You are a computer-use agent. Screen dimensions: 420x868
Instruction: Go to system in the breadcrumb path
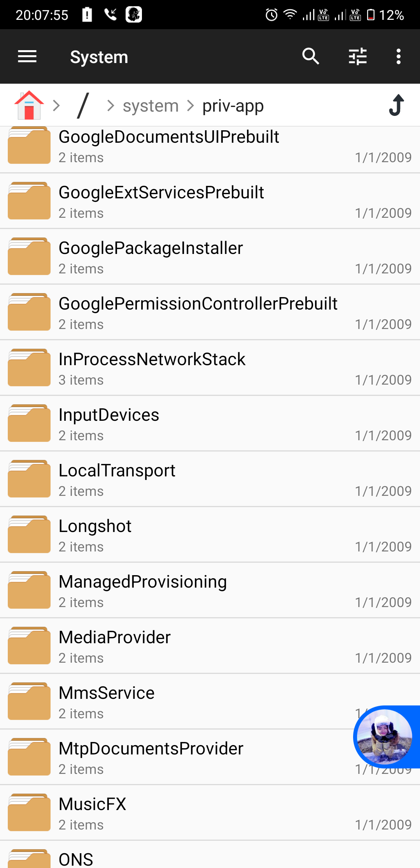click(x=150, y=106)
